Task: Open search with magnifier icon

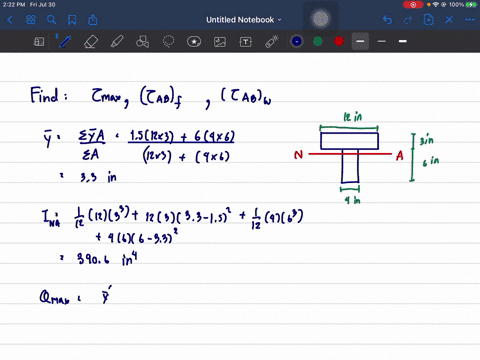Action: pos(51,20)
